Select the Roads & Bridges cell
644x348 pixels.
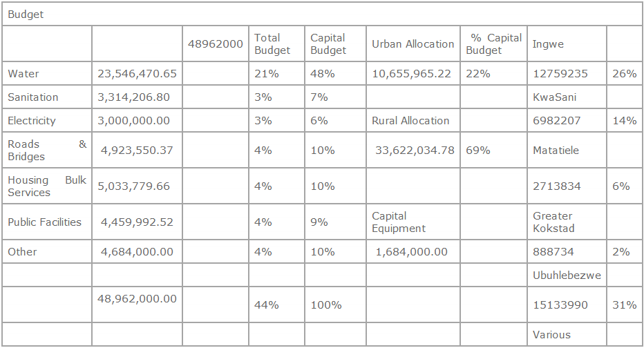click(46, 151)
